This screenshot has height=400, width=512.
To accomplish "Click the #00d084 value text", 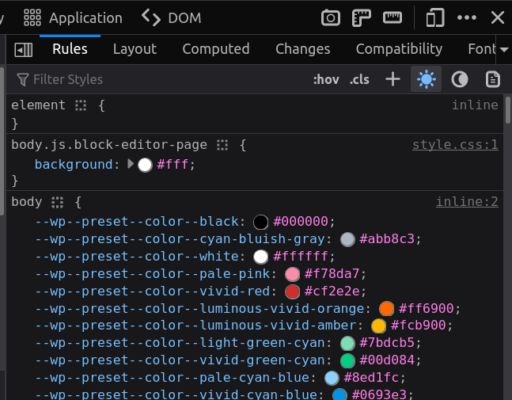I will coord(387,360).
